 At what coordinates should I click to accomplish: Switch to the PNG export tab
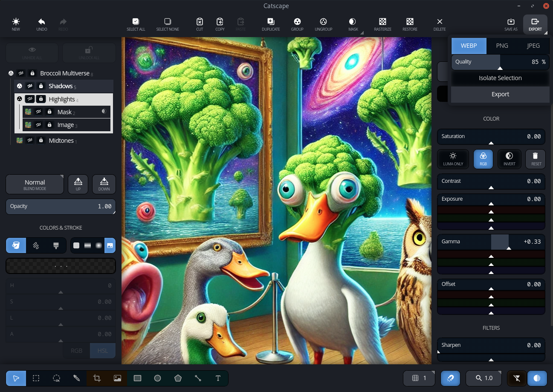tap(502, 46)
